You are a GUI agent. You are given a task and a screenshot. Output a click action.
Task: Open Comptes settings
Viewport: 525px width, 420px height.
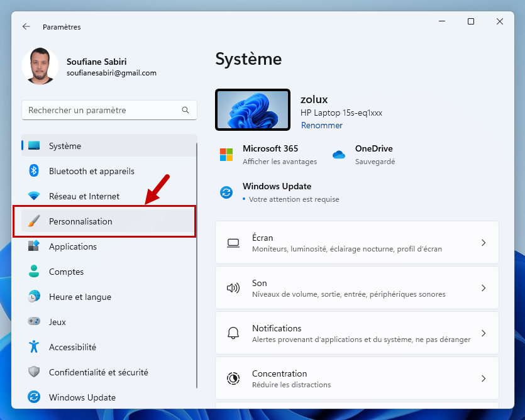pyautogui.click(x=109, y=271)
